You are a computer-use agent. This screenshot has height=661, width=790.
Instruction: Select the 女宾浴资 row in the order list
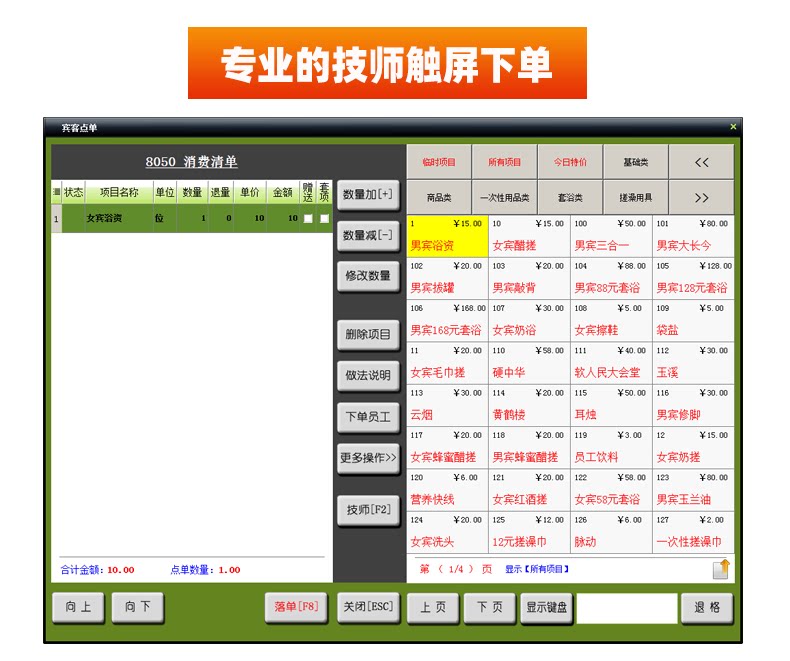(x=191, y=218)
